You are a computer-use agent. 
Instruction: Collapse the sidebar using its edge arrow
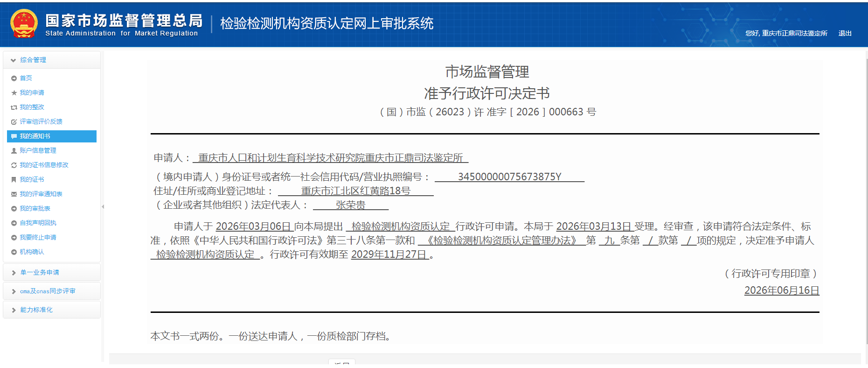(x=103, y=206)
